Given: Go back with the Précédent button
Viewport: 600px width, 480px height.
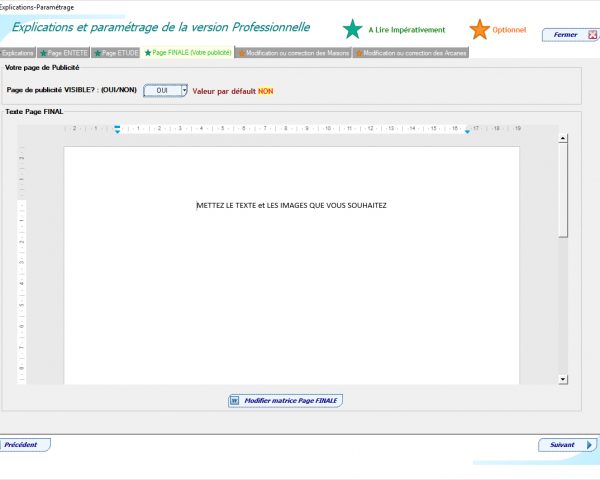Looking at the screenshot, I should [25, 445].
